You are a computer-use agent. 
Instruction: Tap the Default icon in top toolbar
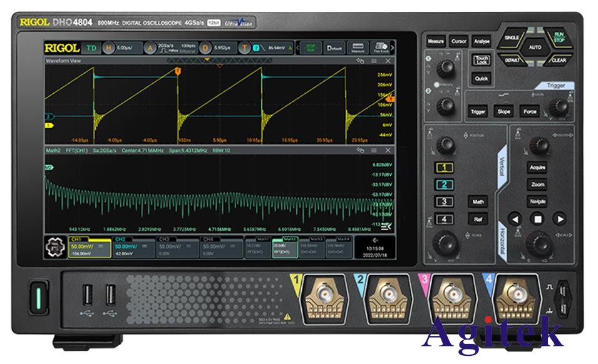335,48
